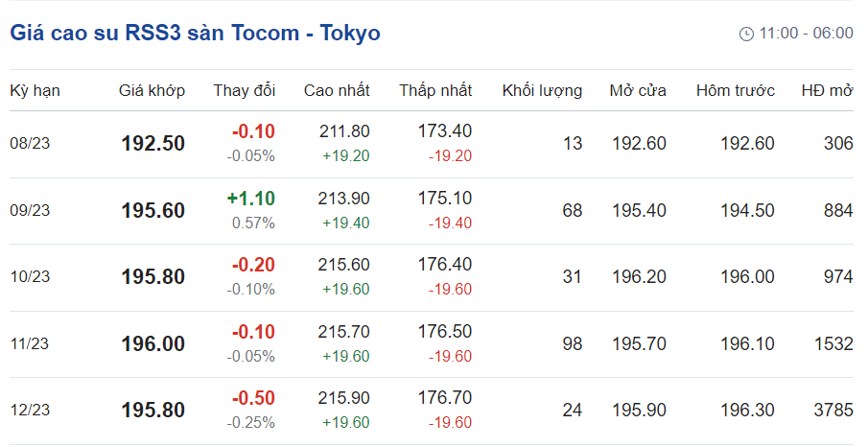
Task: Click the 192.50 matched price
Action: (x=153, y=144)
